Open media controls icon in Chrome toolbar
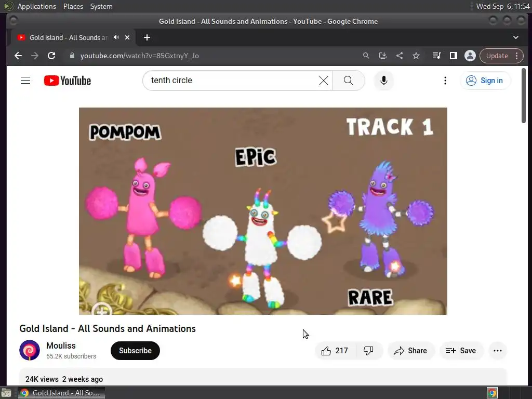Image resolution: width=532 pixels, height=399 pixels. pos(436,56)
